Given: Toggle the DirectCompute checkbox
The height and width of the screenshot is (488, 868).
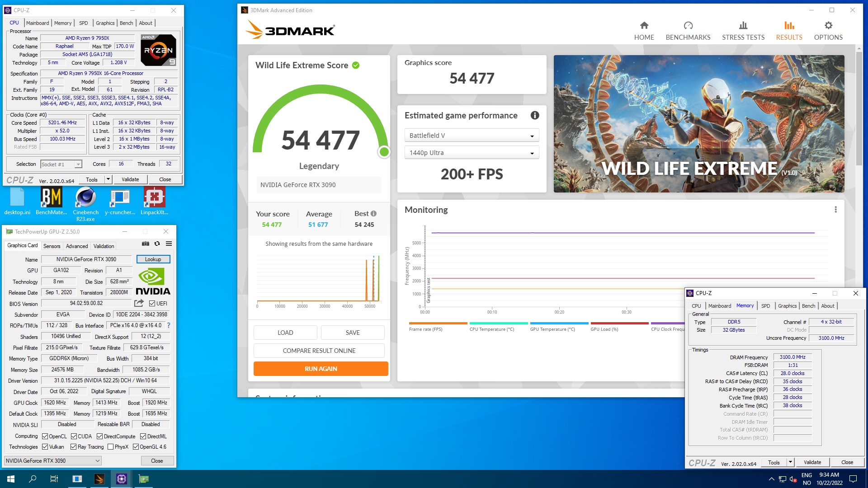Looking at the screenshot, I should (x=100, y=436).
